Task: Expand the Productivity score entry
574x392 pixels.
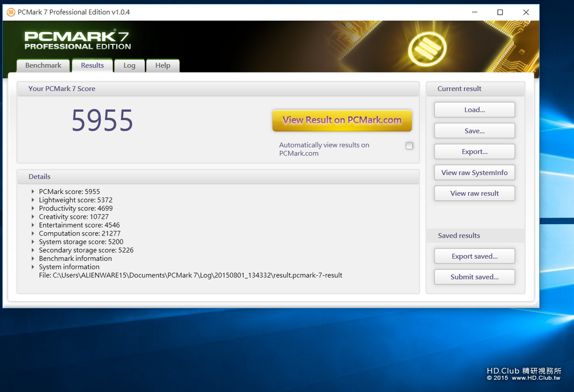Action: [x=33, y=209]
